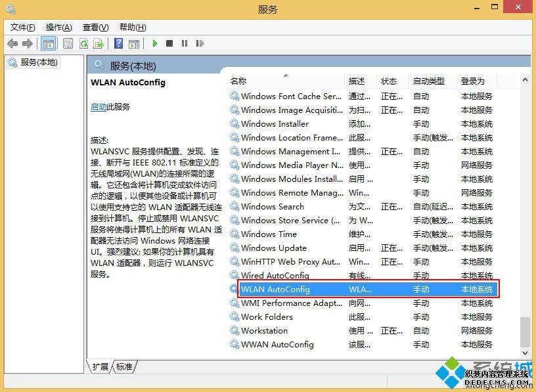Select the WLAN AutoConfig service row
536x392 pixels.
368,289
